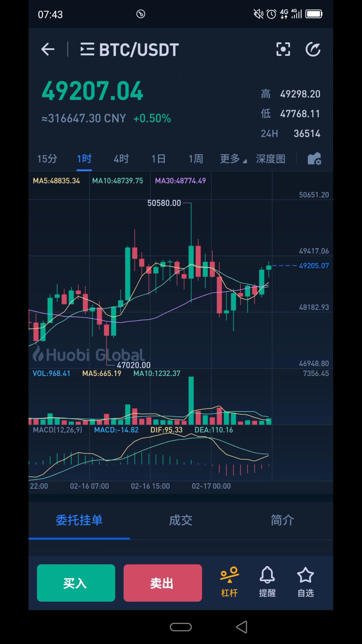Tap Android back triangle button
This screenshot has height=644, width=362.
point(242,627)
